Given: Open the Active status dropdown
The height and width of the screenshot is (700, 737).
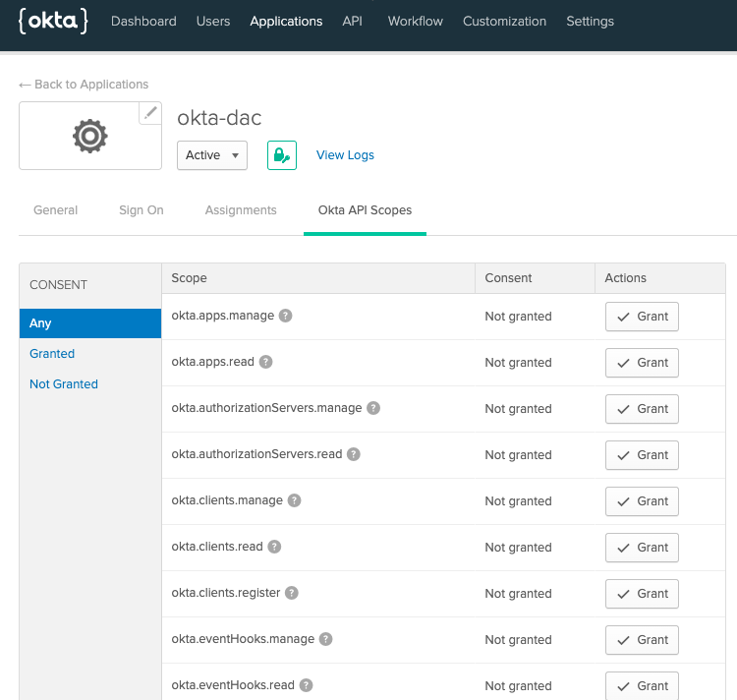Looking at the screenshot, I should (x=212, y=155).
